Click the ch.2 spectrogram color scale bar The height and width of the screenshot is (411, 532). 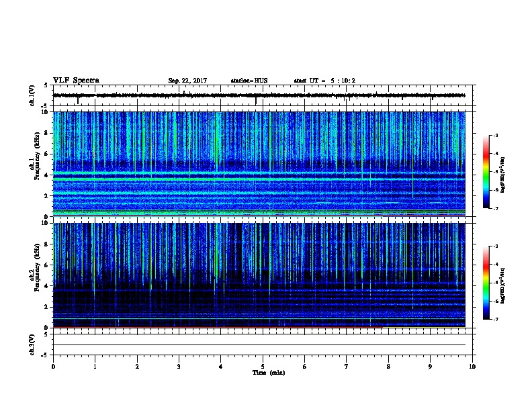point(486,283)
